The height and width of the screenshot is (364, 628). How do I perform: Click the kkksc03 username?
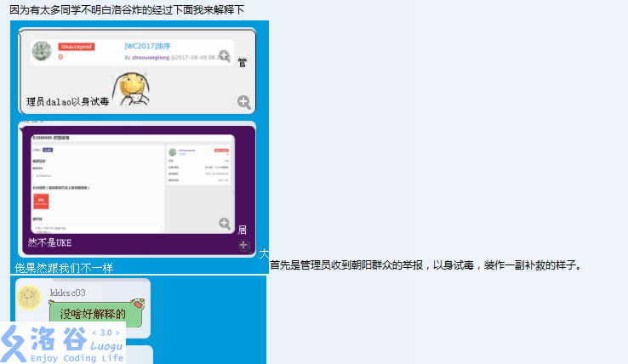[x=68, y=293]
